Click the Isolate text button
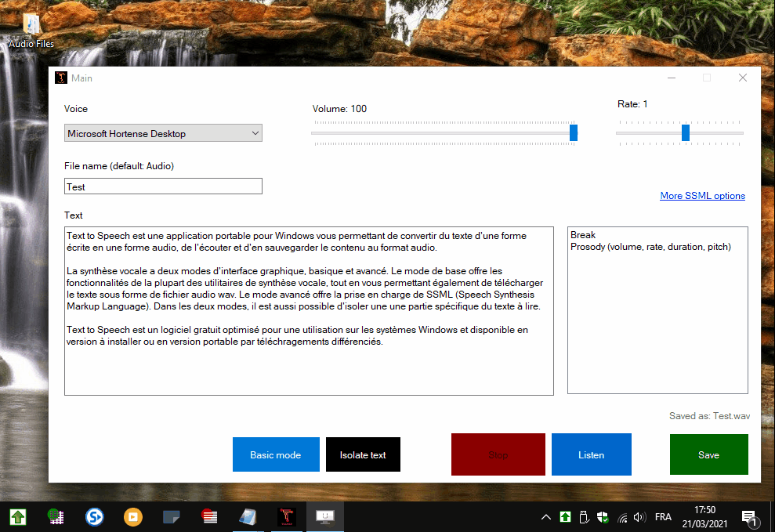Image resolution: width=775 pixels, height=532 pixels. (363, 454)
